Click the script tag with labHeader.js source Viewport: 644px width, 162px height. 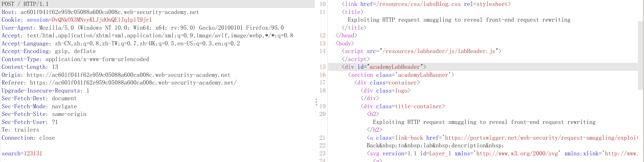[421, 51]
